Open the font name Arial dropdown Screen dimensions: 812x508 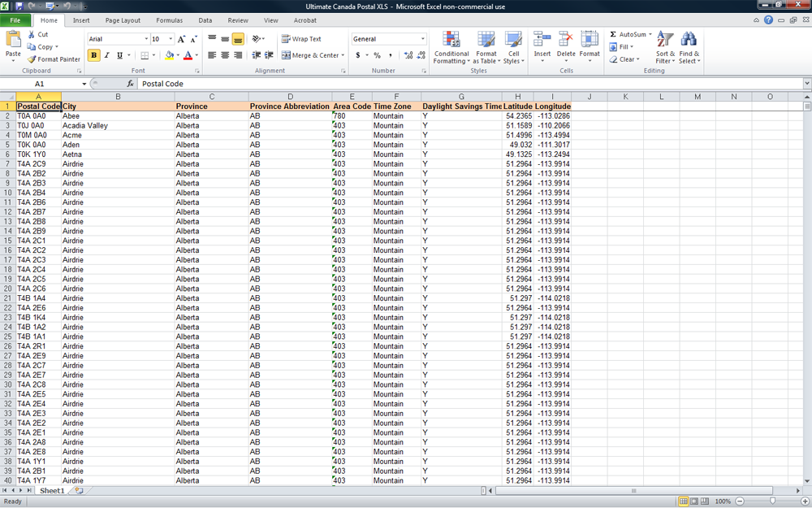pos(146,39)
